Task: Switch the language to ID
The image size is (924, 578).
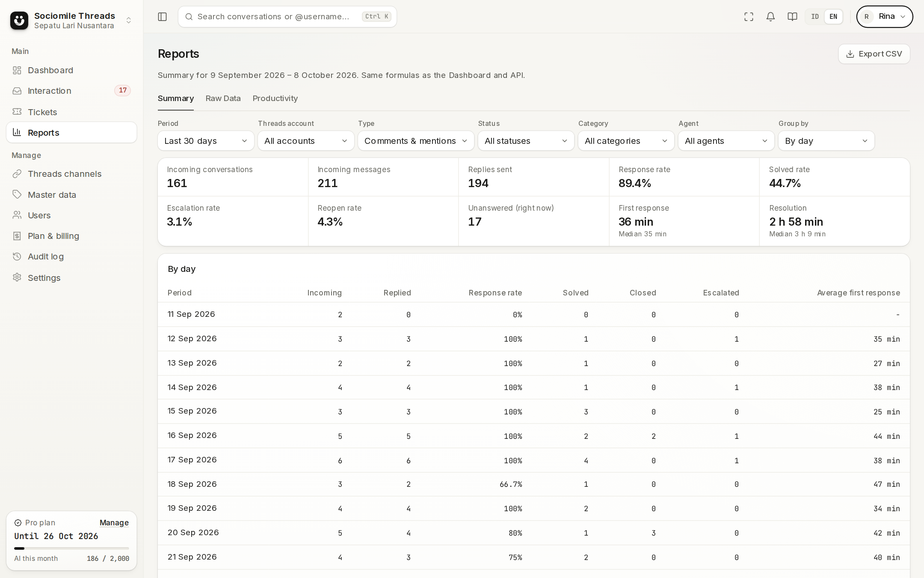Action: [x=815, y=17]
